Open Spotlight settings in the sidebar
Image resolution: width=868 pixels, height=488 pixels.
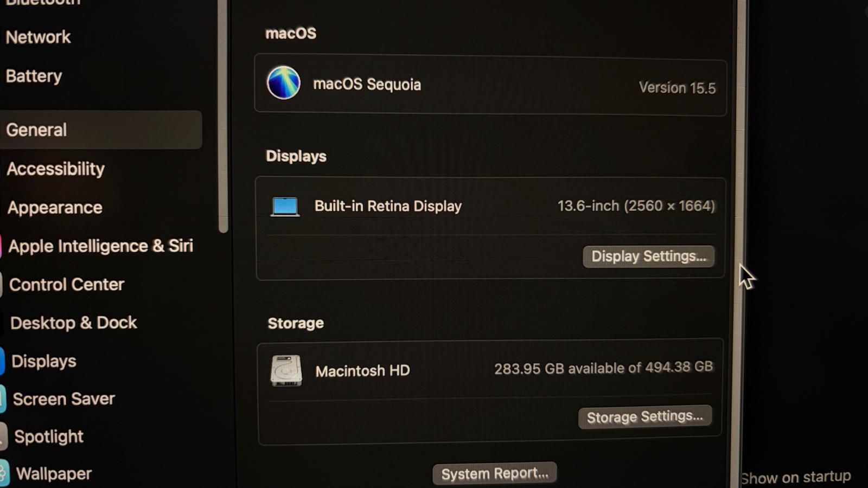point(48,436)
